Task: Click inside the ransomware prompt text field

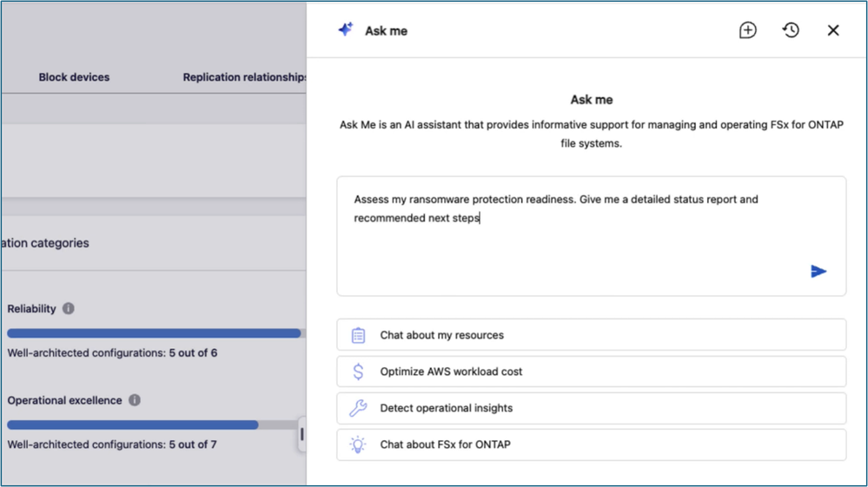Action: (x=591, y=236)
